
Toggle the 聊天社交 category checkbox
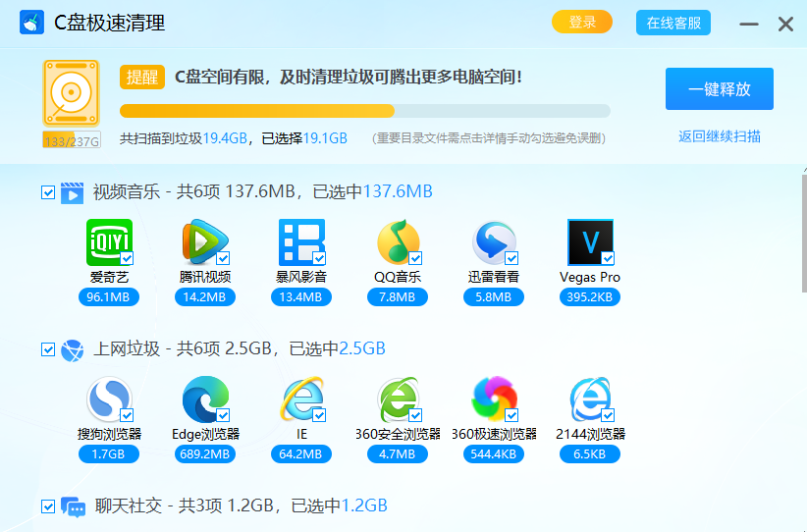48,506
